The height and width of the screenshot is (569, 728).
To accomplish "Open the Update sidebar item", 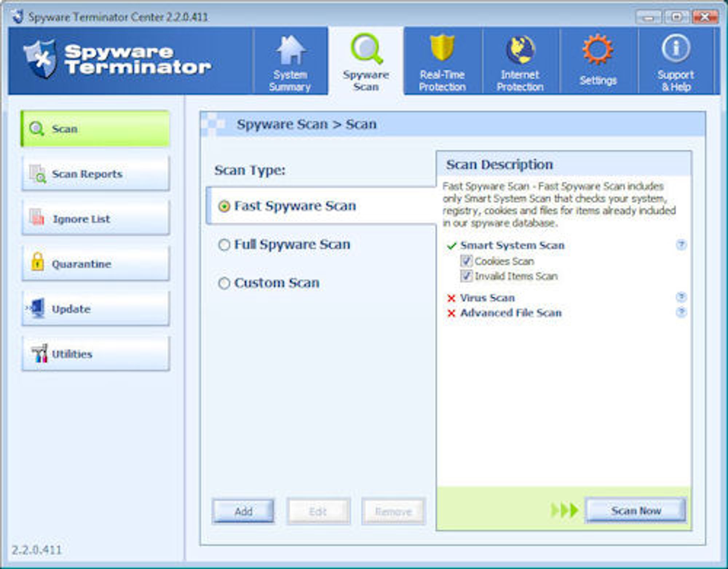I will click(x=96, y=309).
